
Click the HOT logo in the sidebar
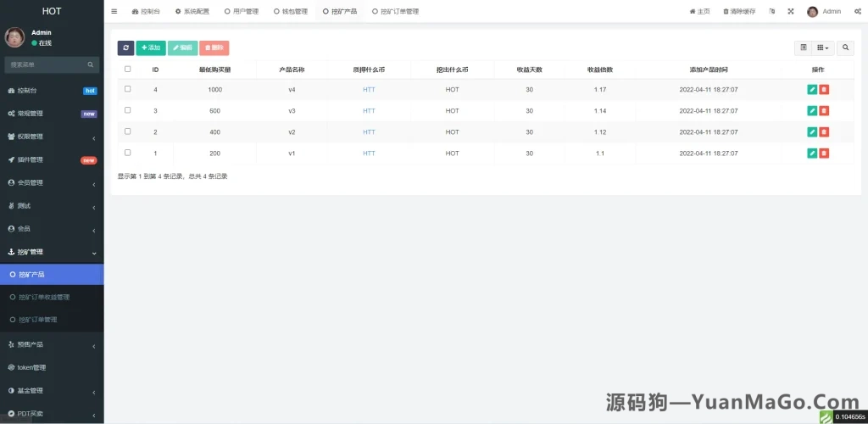(x=52, y=11)
